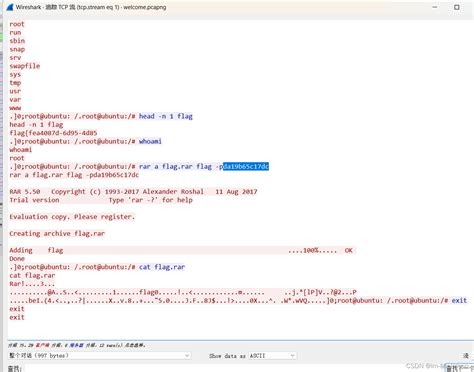Click the 'sbin' directory entry
The width and height of the screenshot is (474, 372).
17,41
